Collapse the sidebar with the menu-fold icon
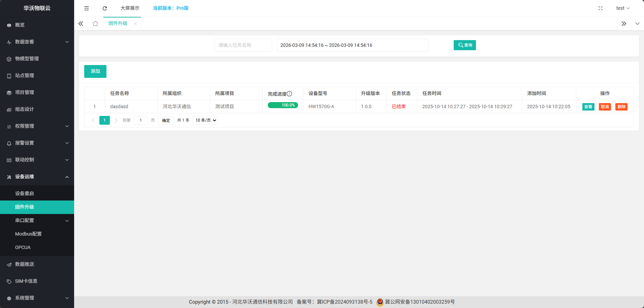The image size is (644, 308). click(87, 8)
